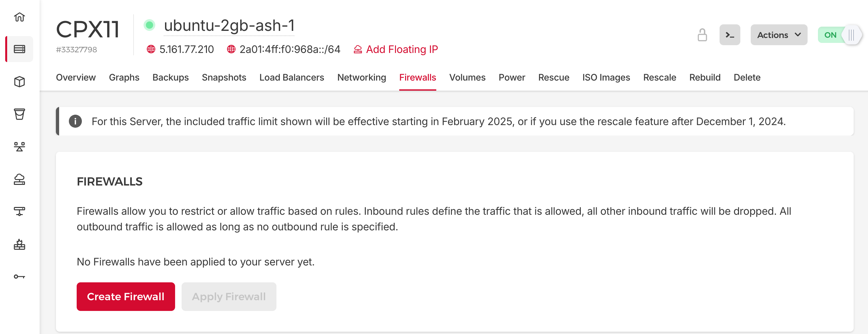Click the globe icon beside IPv6 address
The width and height of the screenshot is (868, 334).
pos(231,49)
